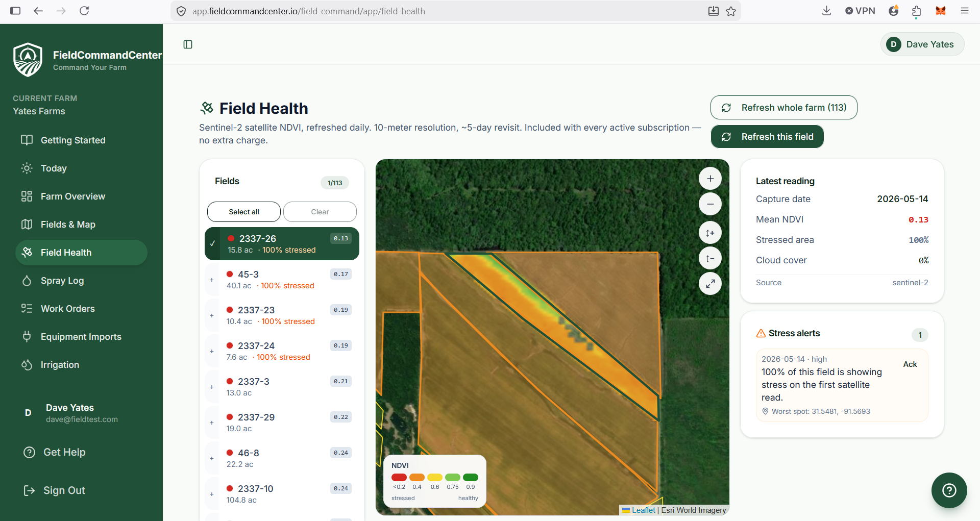Bookmark this page with the star icon
The width and height of the screenshot is (980, 521).
[x=731, y=11]
